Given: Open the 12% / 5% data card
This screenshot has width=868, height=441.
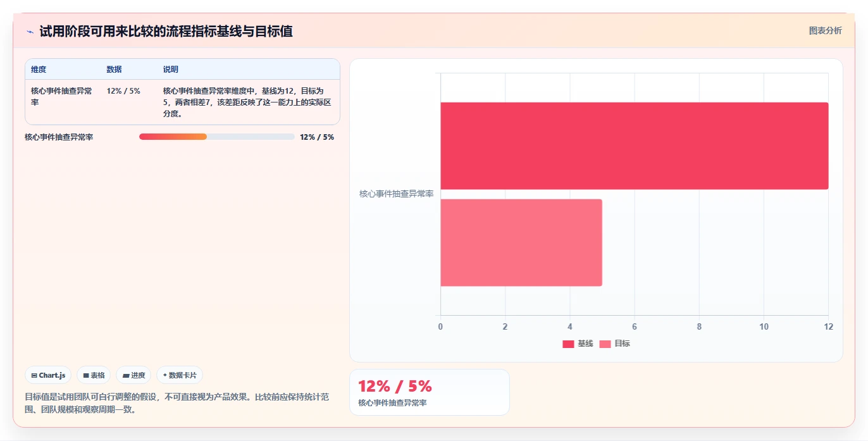Looking at the screenshot, I should (x=430, y=392).
